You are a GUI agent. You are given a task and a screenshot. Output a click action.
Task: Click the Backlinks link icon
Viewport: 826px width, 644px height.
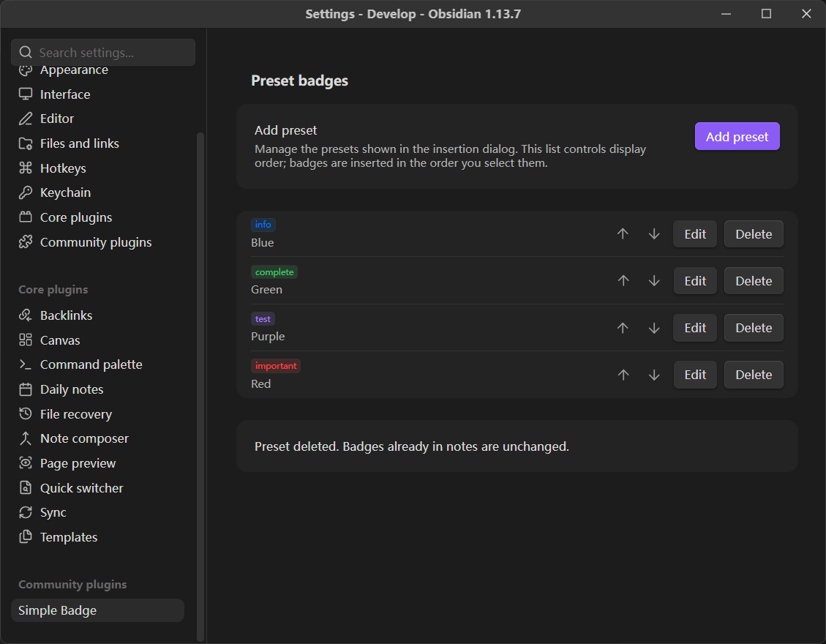26,315
